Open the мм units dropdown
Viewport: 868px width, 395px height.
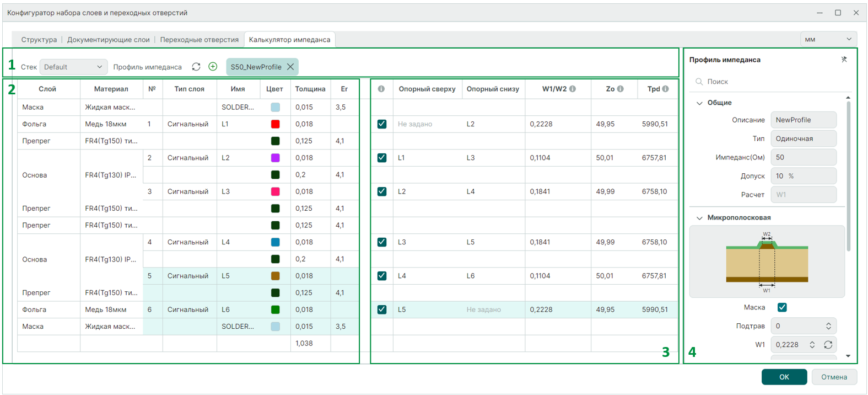[828, 39]
